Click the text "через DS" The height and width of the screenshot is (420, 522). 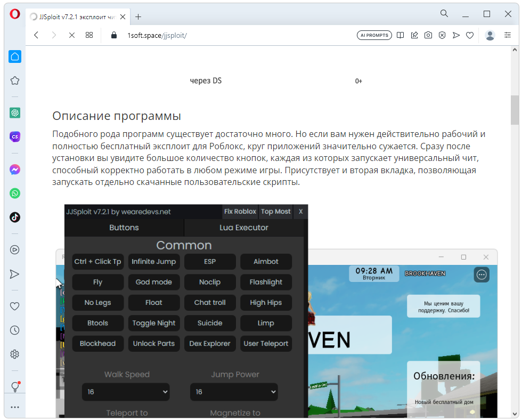coord(206,80)
